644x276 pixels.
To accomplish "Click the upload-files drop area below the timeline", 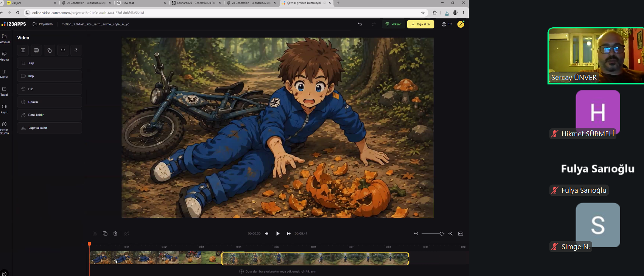I will (x=278, y=271).
